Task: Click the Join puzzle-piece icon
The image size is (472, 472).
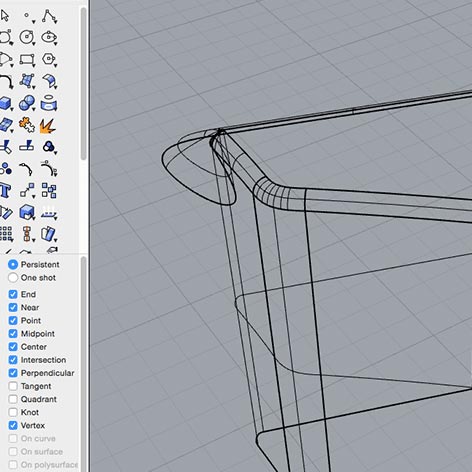Action: point(27,125)
